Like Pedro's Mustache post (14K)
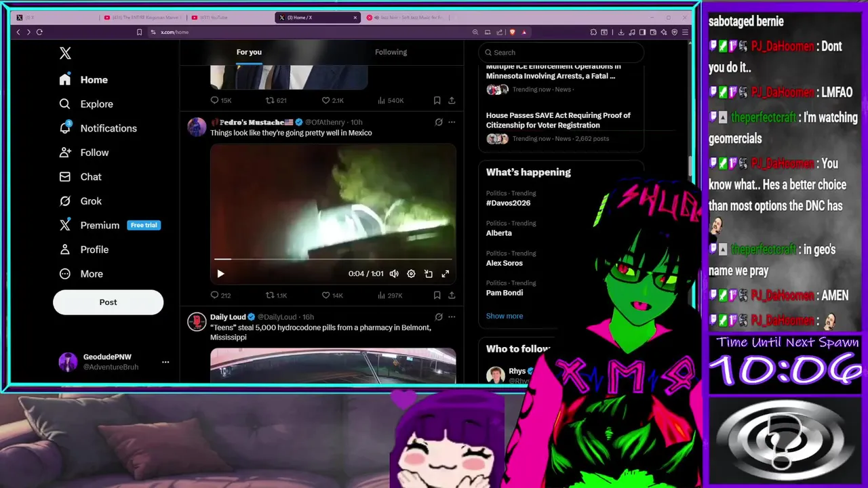The image size is (868, 488). [332, 296]
